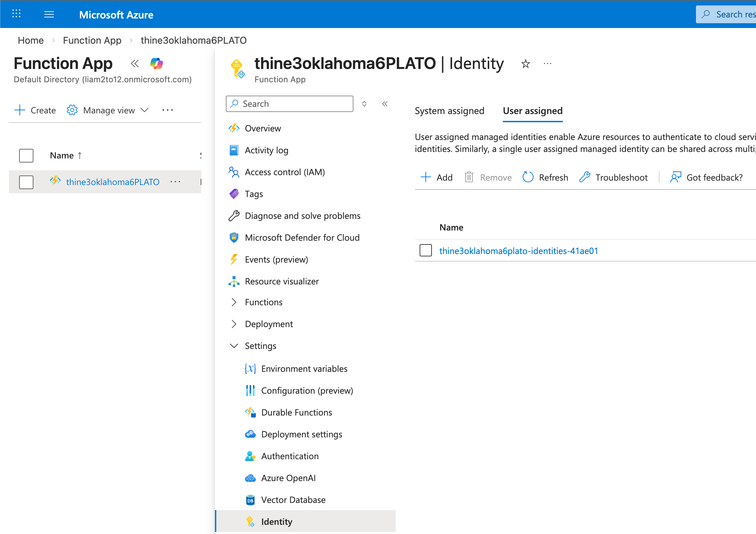
Task: Open the Azure portal apps grid icon
Action: pyautogui.click(x=16, y=14)
